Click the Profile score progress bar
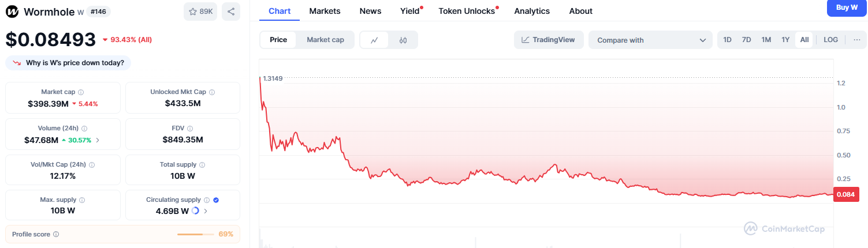The image size is (868, 248). pyautogui.click(x=195, y=234)
